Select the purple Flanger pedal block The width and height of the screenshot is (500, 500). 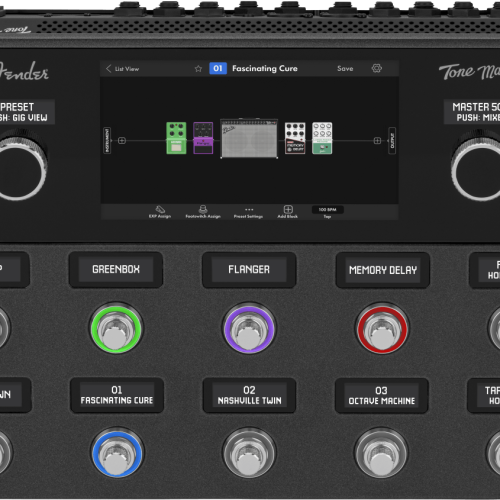(x=203, y=138)
